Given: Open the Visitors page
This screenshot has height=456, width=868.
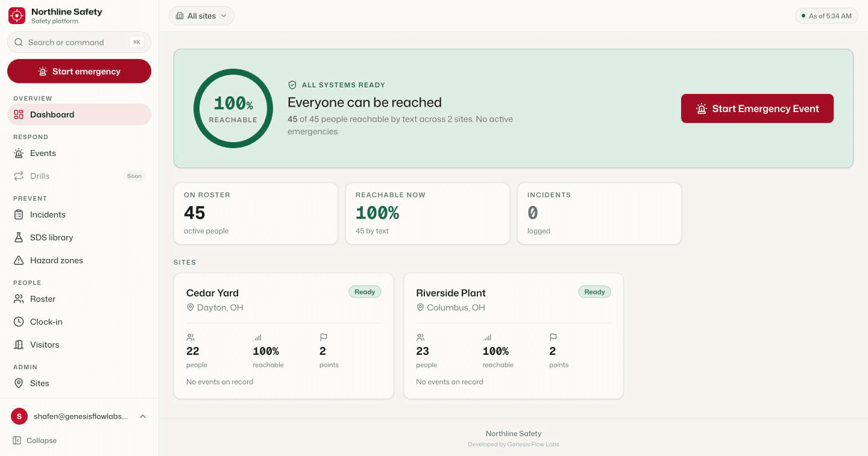Looking at the screenshot, I should pos(79,345).
